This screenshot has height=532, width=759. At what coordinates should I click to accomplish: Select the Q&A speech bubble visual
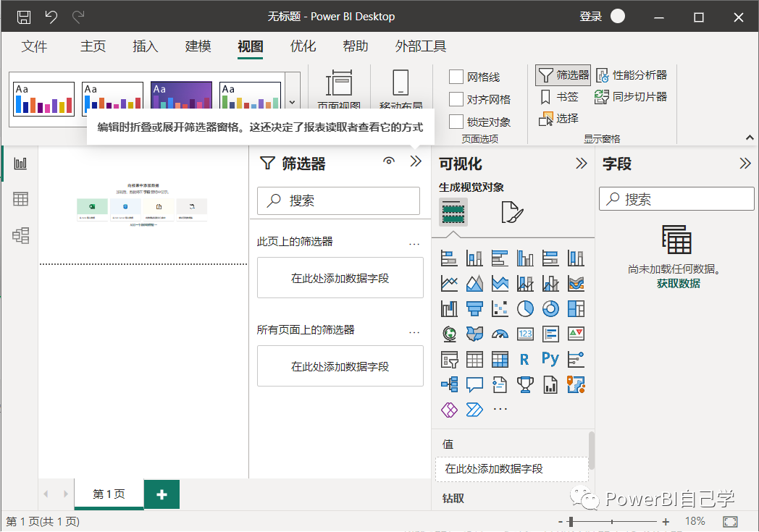474,384
